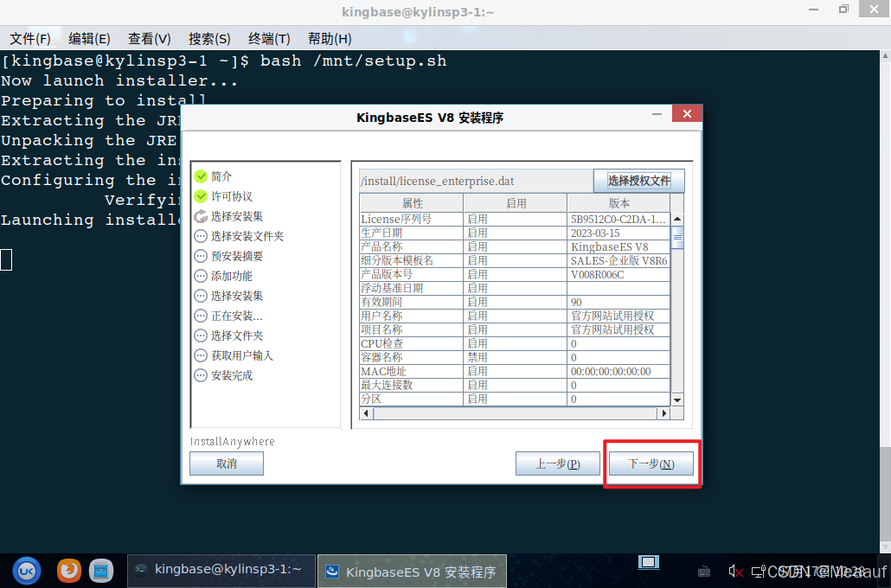Select the 生产日期 table cell
This screenshot has width=891, height=588.
coord(412,233)
